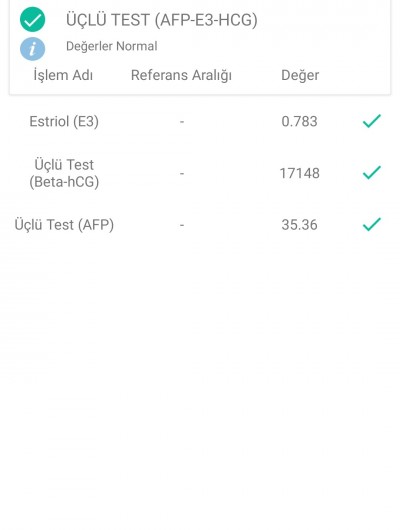
Task: Open the Estriol (E3) row
Action: (x=200, y=121)
